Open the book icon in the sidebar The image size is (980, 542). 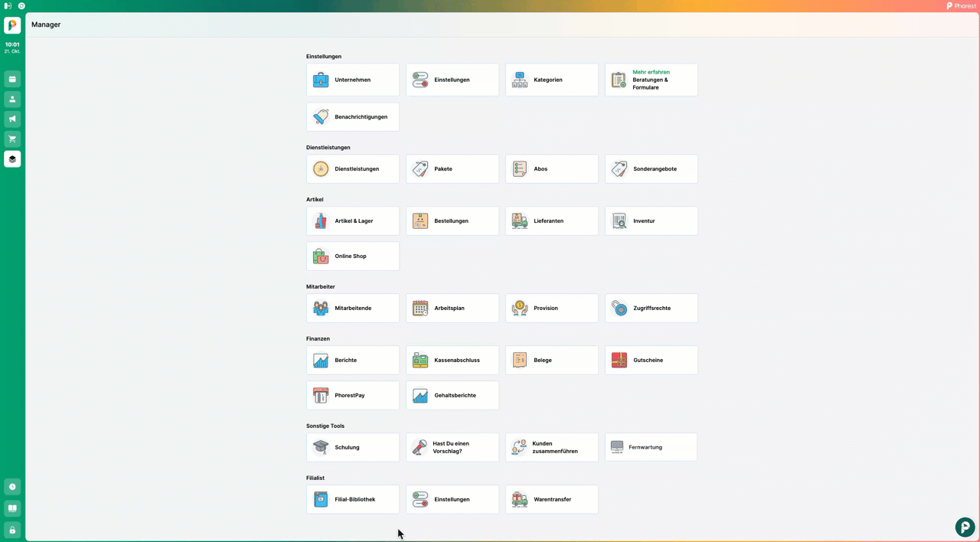point(12,508)
